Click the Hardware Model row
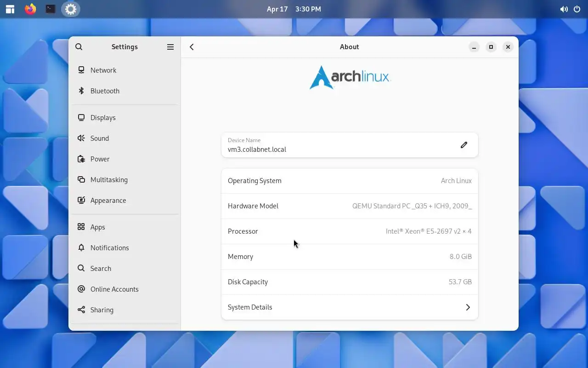Image resolution: width=588 pixels, height=368 pixels. (x=350, y=206)
